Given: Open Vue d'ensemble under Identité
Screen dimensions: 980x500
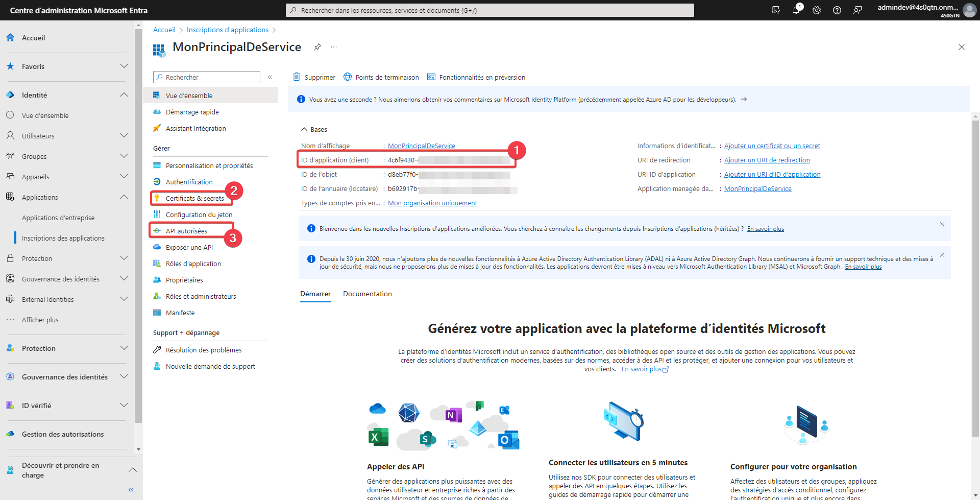Looking at the screenshot, I should point(45,115).
